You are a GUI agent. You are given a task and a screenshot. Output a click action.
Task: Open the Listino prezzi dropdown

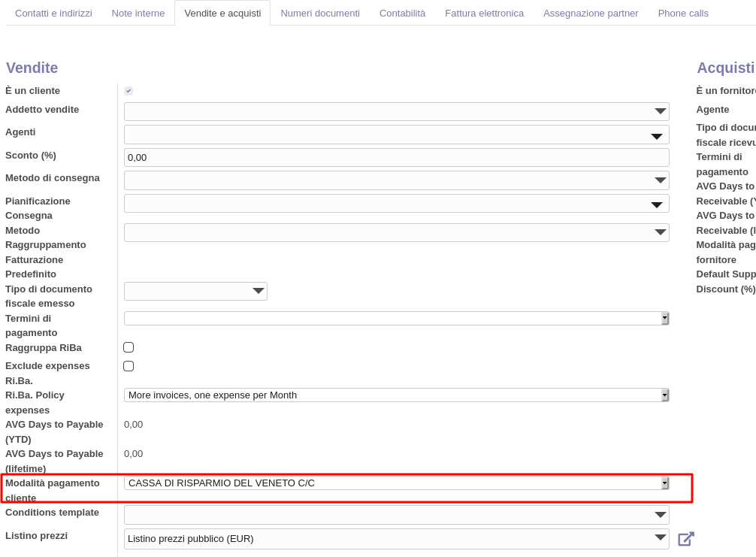click(x=396, y=539)
